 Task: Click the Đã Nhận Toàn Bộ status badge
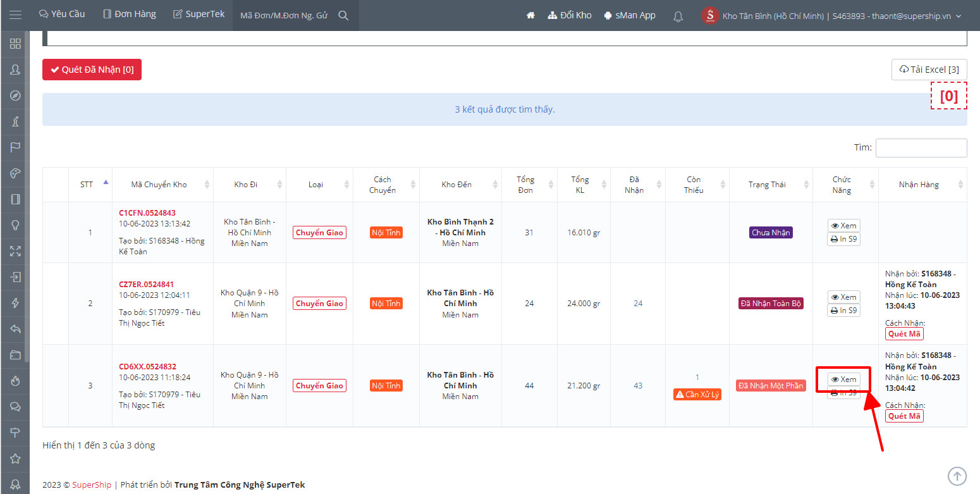coord(771,304)
